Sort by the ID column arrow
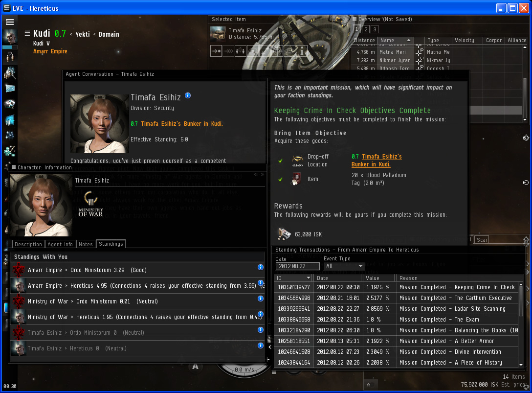 [309, 278]
